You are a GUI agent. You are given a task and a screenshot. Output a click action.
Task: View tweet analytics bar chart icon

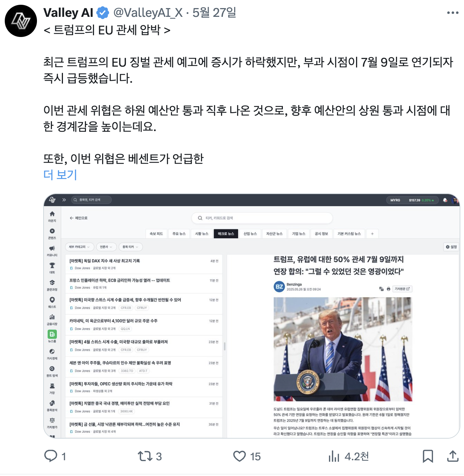[x=334, y=456]
